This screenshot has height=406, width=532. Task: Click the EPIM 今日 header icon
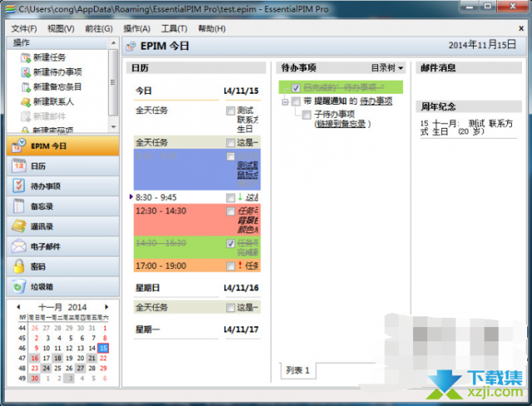131,46
